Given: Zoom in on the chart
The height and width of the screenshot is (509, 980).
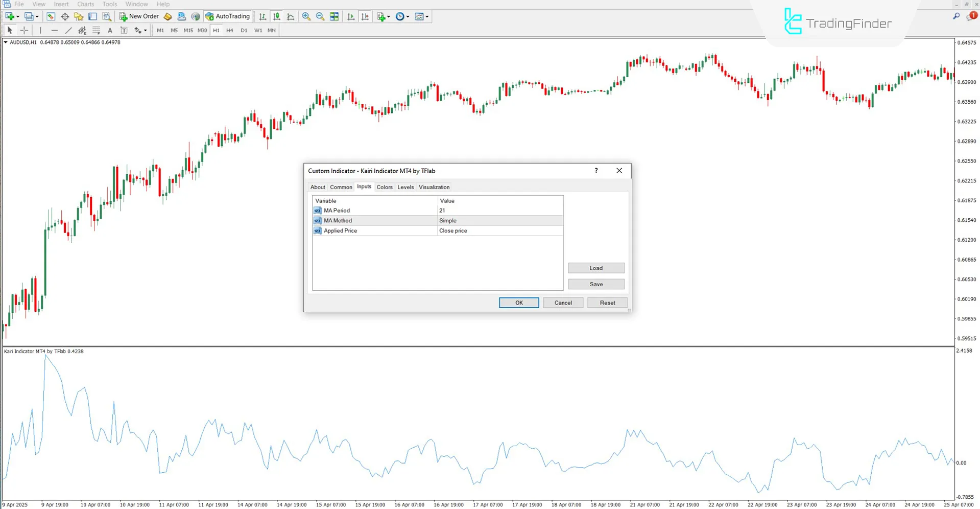Looking at the screenshot, I should pos(306,16).
